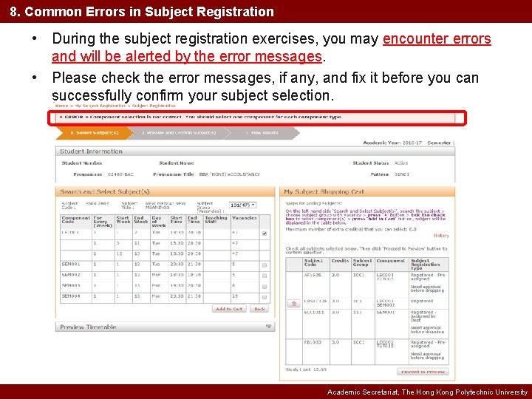Tick the SEM002 component checkbox
This screenshot has height=399, width=532.
[x=265, y=276]
